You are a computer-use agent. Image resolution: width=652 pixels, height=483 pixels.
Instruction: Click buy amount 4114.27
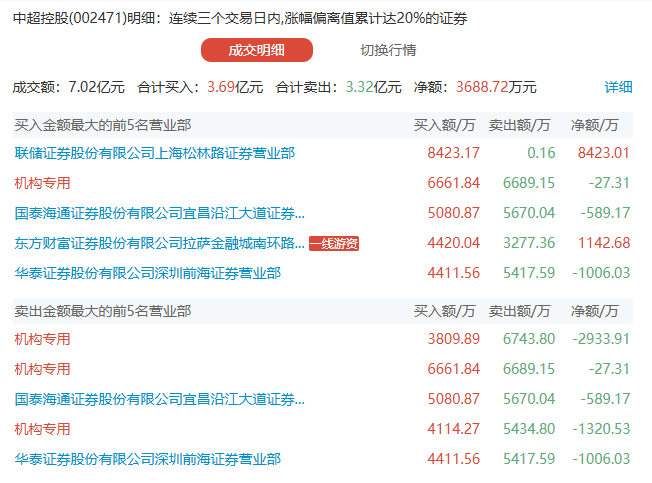point(454,429)
